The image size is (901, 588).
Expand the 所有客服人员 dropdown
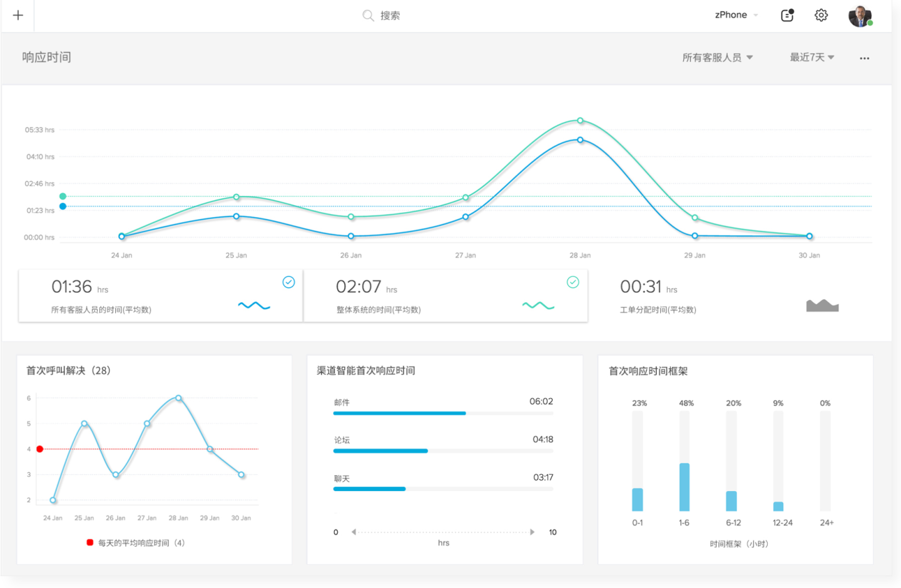[717, 58]
